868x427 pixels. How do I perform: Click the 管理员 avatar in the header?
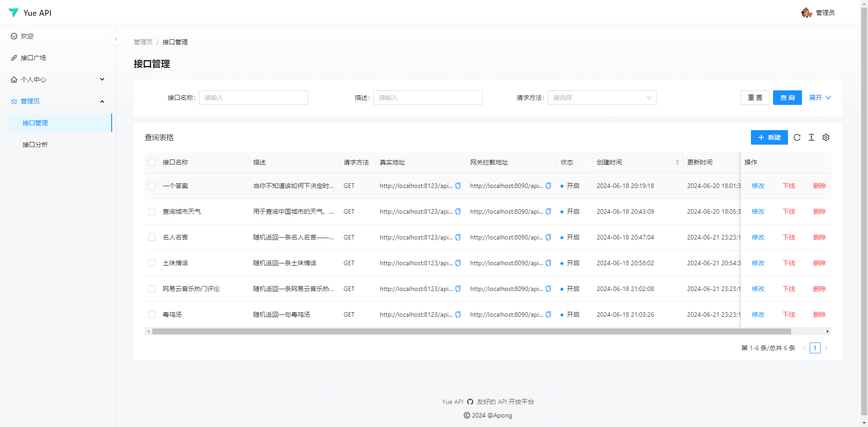pyautogui.click(x=807, y=13)
